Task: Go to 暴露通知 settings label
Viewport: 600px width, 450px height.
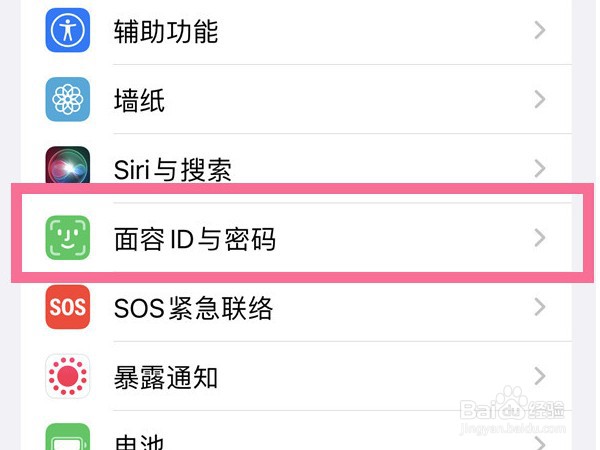Action: [x=165, y=377]
